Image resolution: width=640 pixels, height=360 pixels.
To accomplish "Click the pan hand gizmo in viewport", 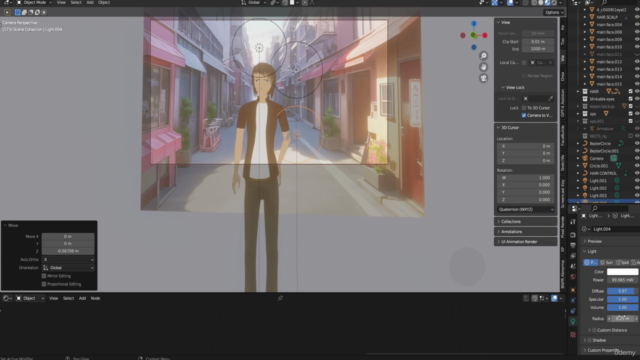I will point(484,67).
